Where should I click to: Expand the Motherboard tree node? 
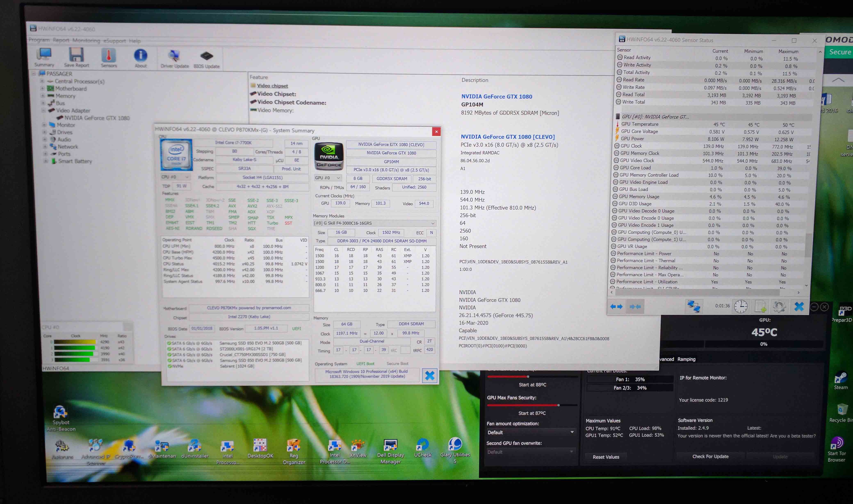click(x=42, y=88)
